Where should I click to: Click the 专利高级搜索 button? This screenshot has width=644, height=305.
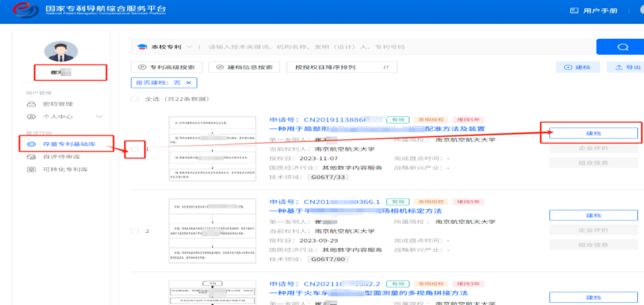click(x=167, y=67)
